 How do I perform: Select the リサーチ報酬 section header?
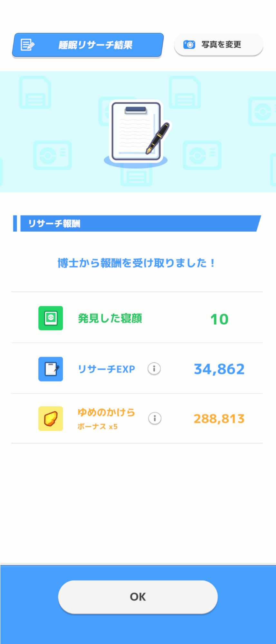(54, 223)
